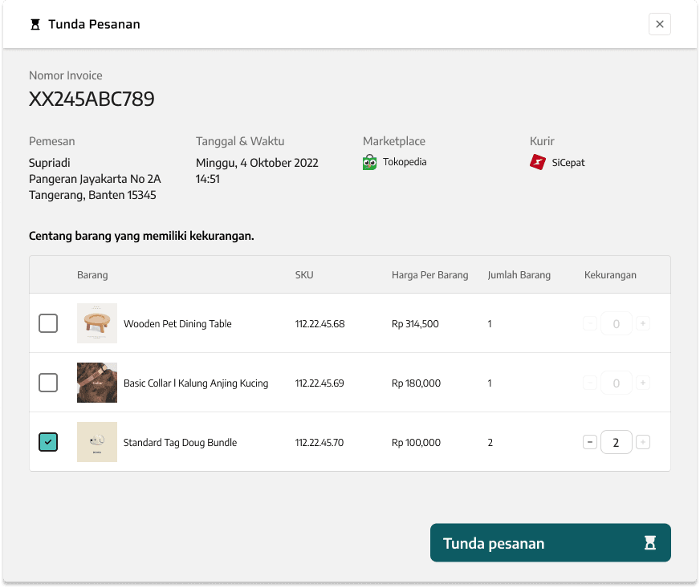Viewport: 700px width, 588px height.
Task: Click the Wooden Pet Dining Table shortage field
Action: (x=616, y=323)
